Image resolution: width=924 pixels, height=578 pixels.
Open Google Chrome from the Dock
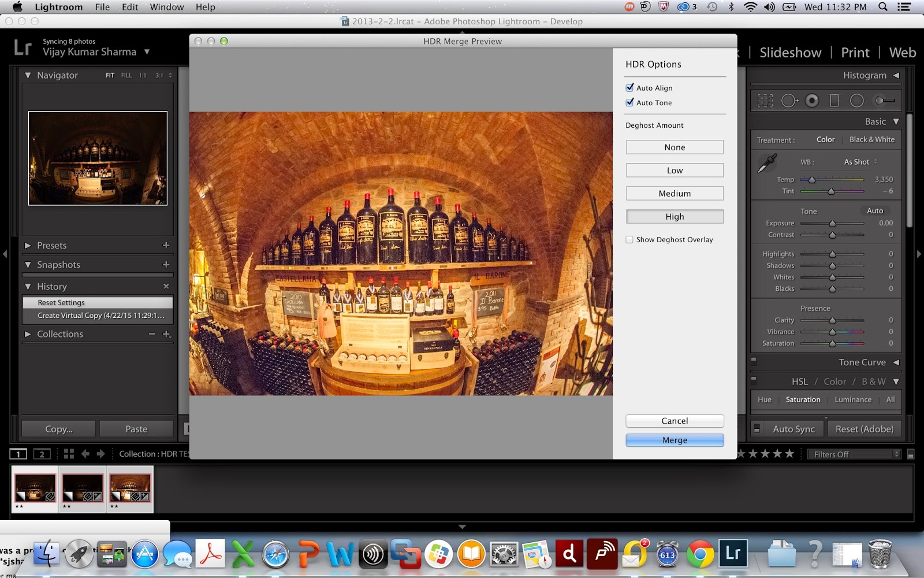700,555
